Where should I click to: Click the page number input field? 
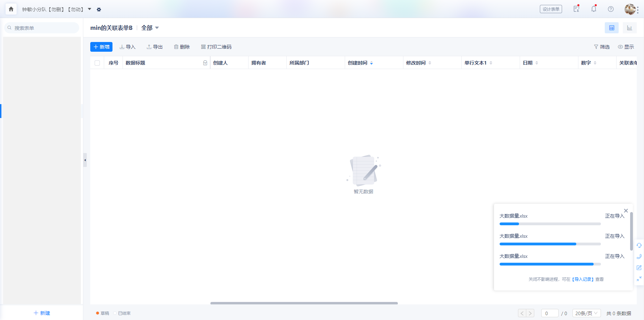[550, 313]
